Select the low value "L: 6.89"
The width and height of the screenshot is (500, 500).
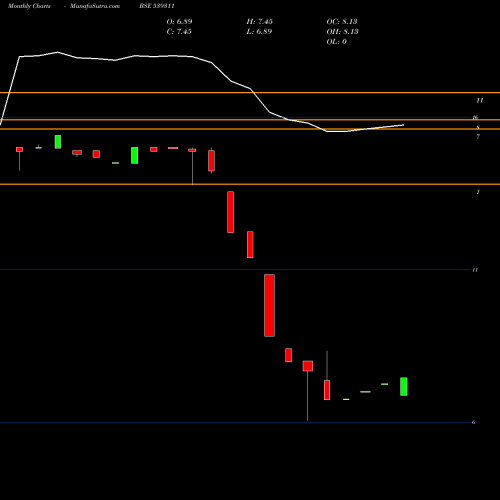259,31
